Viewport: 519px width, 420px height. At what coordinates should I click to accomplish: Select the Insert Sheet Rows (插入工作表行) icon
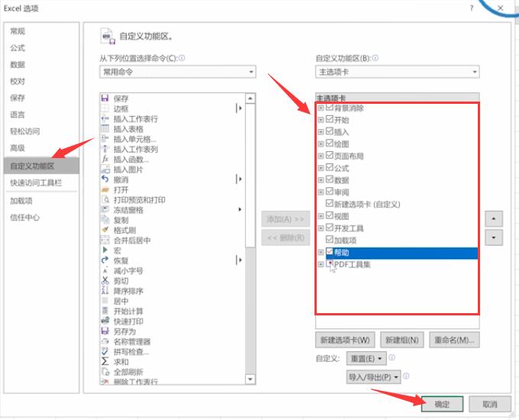click(x=105, y=118)
